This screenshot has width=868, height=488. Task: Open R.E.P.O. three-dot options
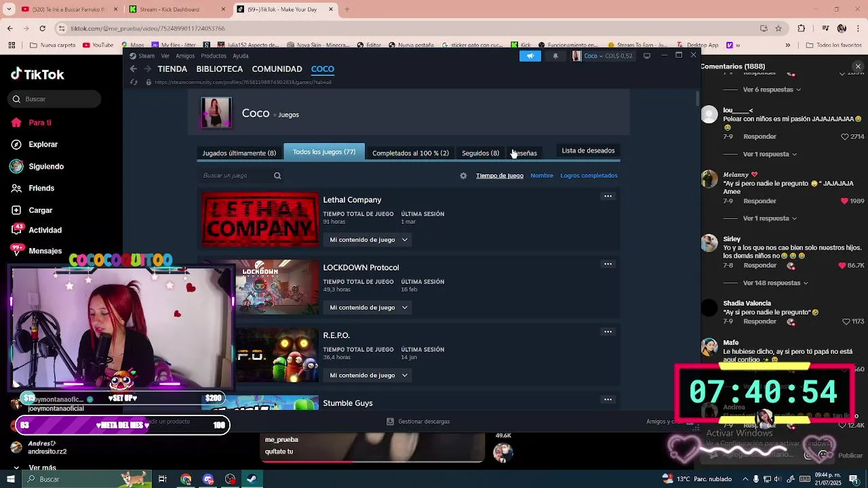coord(608,332)
